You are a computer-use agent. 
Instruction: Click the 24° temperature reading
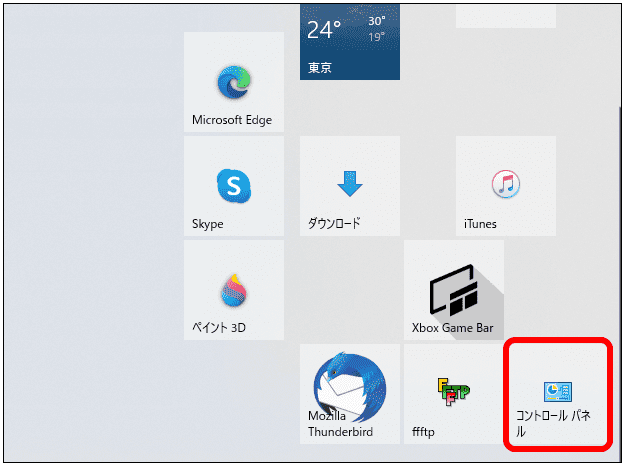pos(324,30)
